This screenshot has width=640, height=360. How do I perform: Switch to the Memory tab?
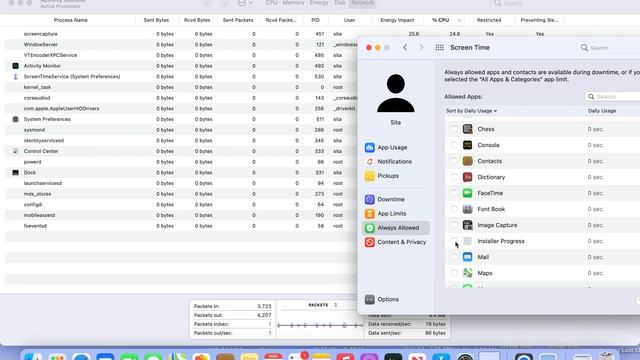click(x=293, y=3)
